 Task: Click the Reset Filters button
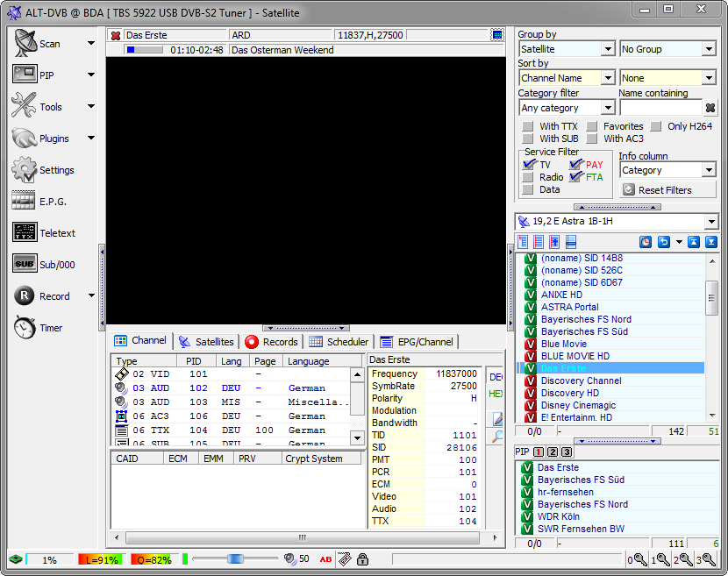pyautogui.click(x=667, y=190)
